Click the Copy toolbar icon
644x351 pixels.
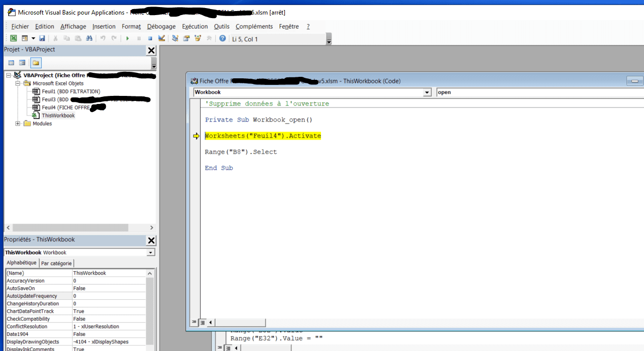click(67, 38)
